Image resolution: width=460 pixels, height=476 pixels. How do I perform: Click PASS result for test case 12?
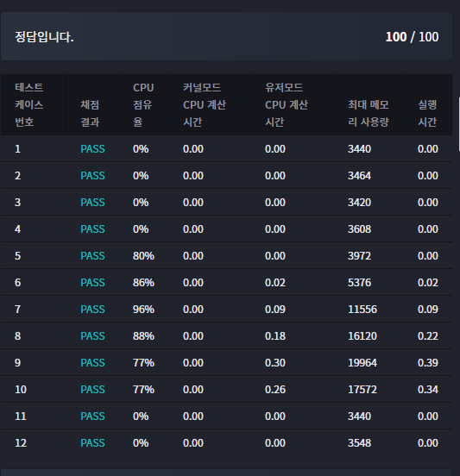92,443
